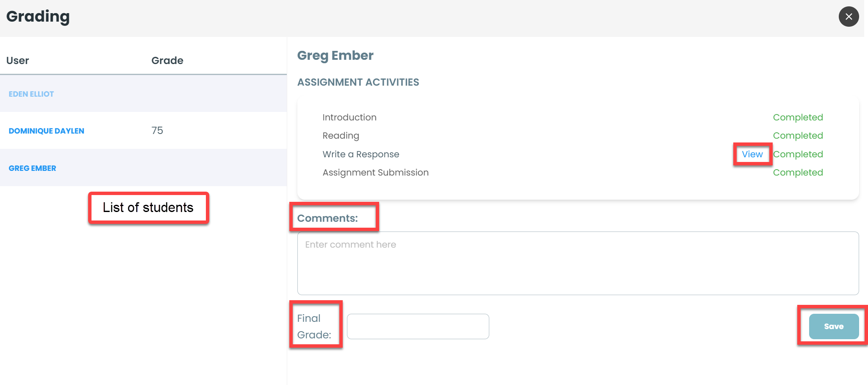Screen dimensions: 868x385
Task: Click into the Final Grade input field
Action: coord(418,326)
